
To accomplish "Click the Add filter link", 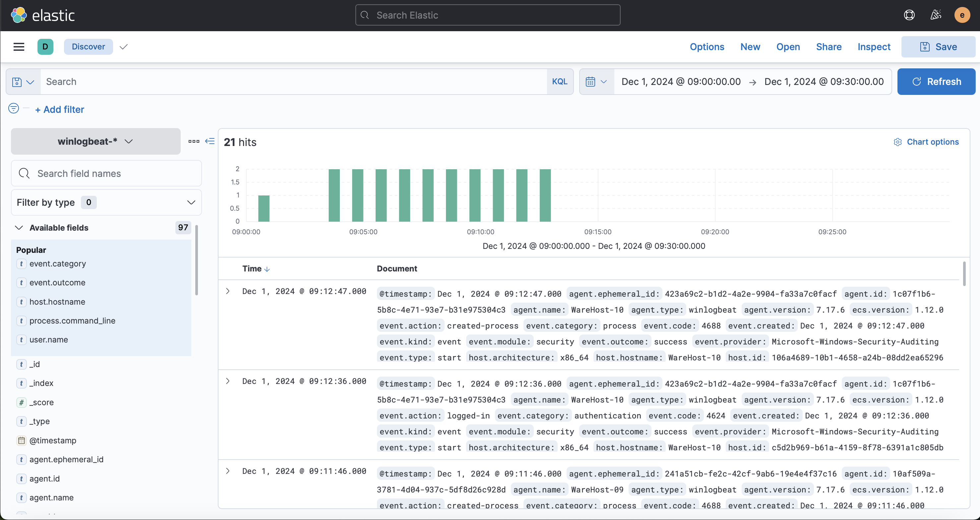I will tap(60, 110).
